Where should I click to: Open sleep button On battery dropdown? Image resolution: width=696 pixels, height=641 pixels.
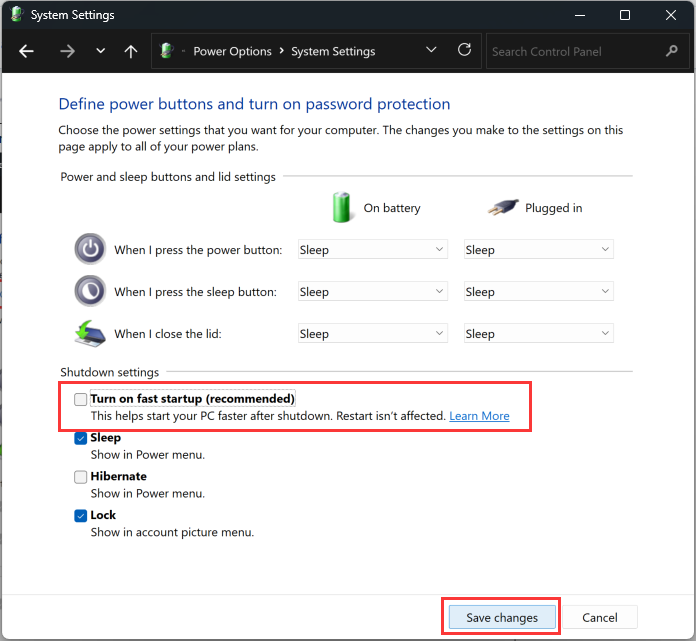[373, 291]
